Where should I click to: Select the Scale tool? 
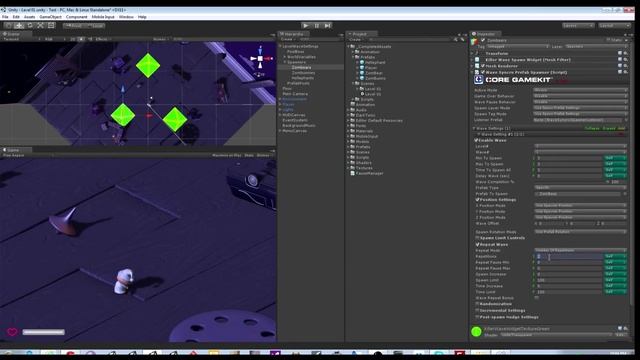pos(40,26)
